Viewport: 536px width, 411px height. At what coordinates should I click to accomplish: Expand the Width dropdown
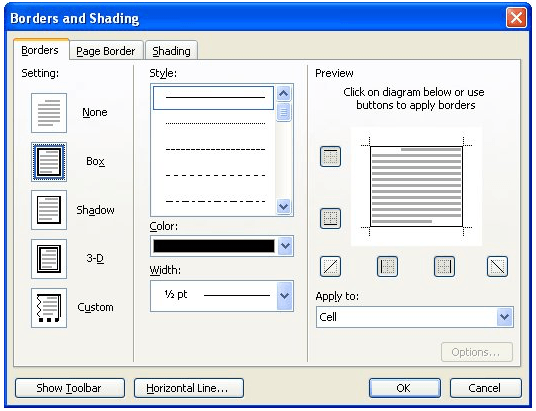pyautogui.click(x=285, y=296)
